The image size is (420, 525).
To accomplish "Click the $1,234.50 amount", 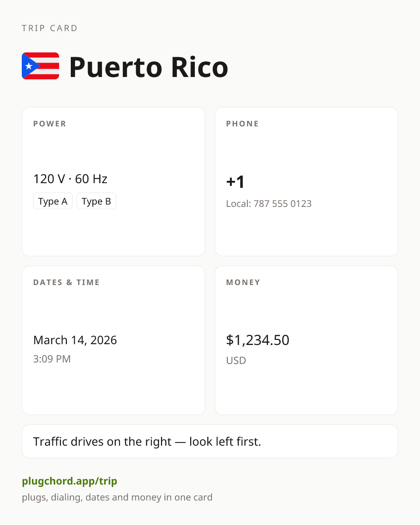I will point(257,340).
